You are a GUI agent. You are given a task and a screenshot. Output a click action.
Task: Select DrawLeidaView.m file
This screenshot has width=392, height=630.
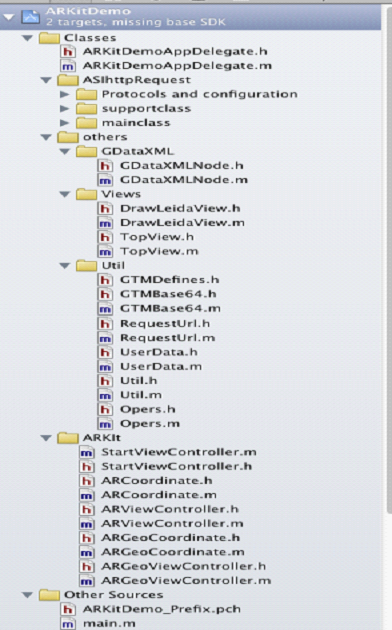[x=182, y=223]
